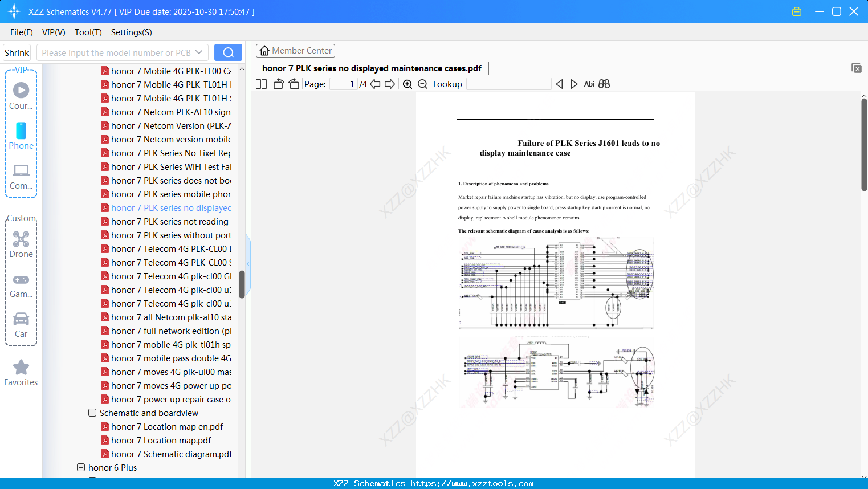Click the XZZ Schematics logo icon
868x489 pixels.
[14, 11]
